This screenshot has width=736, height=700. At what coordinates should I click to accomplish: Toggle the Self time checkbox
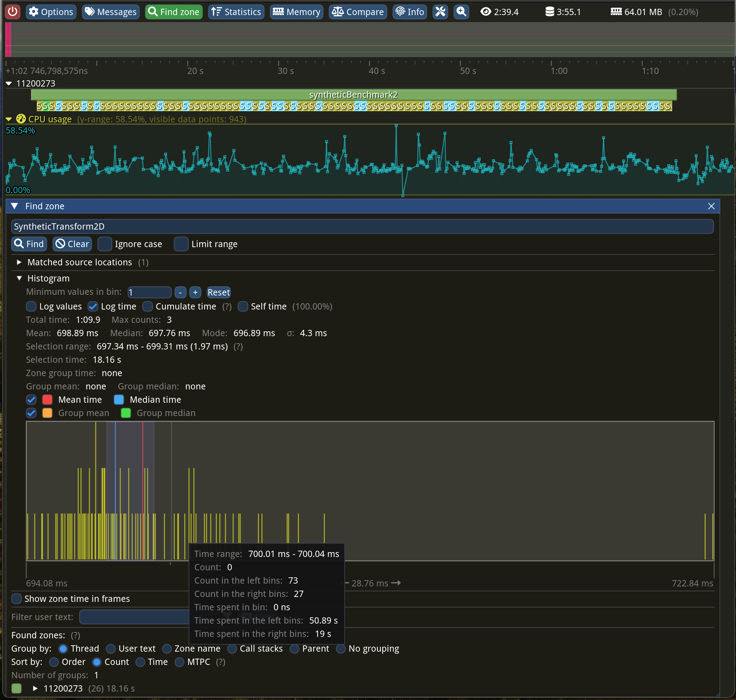(244, 306)
